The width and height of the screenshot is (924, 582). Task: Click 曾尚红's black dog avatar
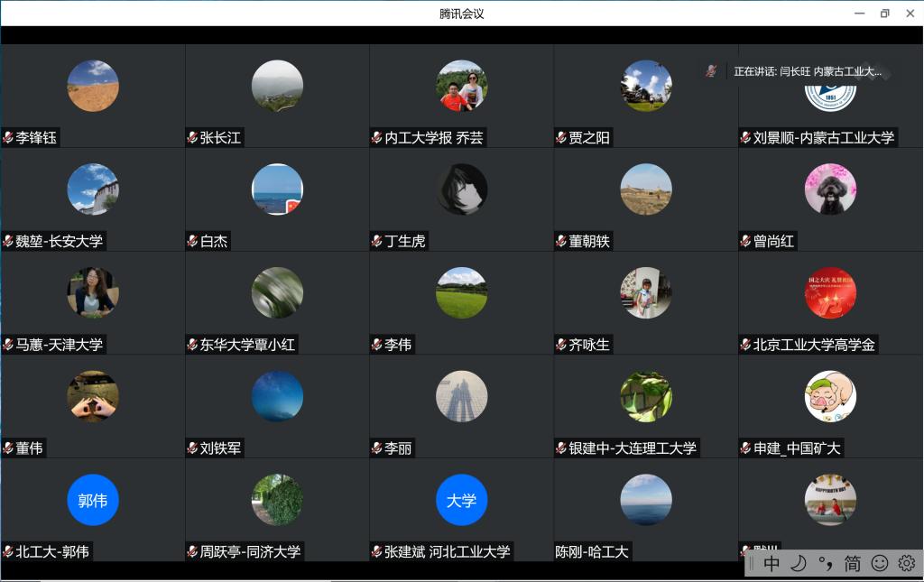pyautogui.click(x=830, y=189)
